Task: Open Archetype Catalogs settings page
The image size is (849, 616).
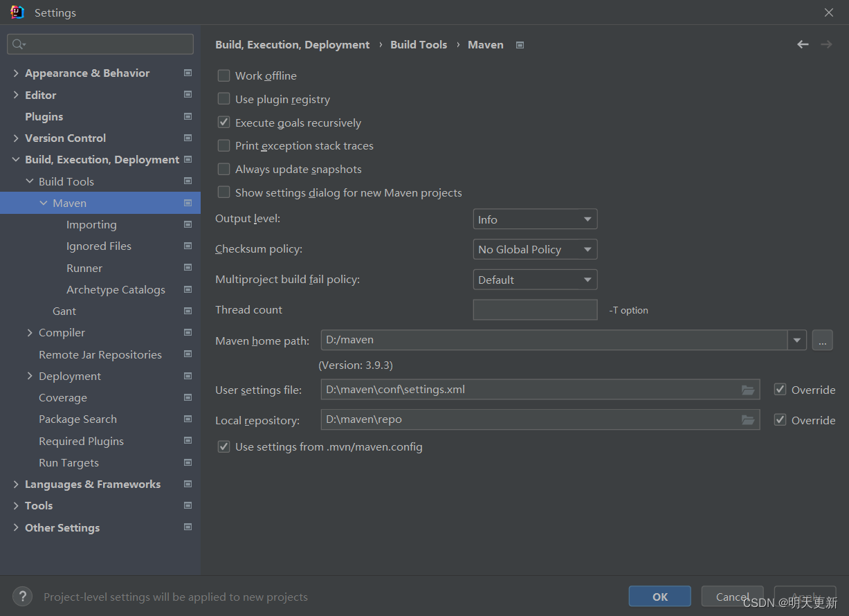Action: point(116,289)
